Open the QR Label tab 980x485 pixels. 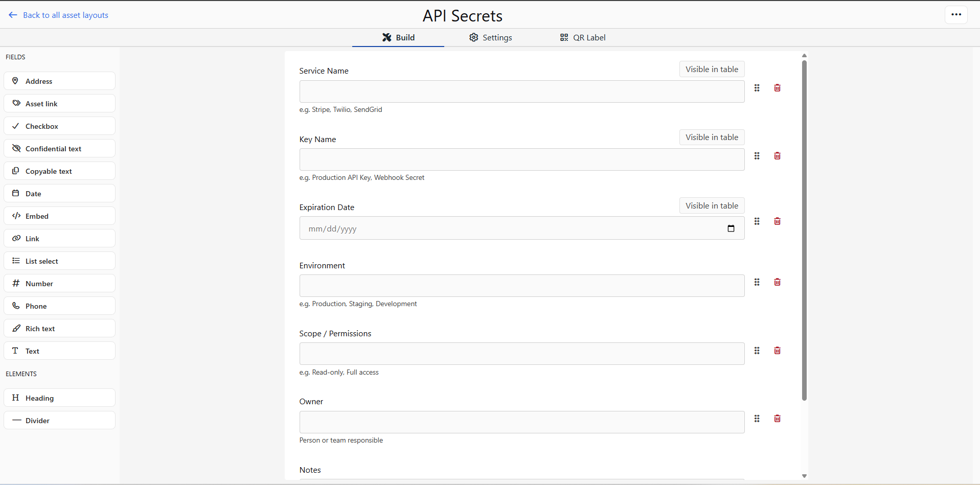[583, 37]
